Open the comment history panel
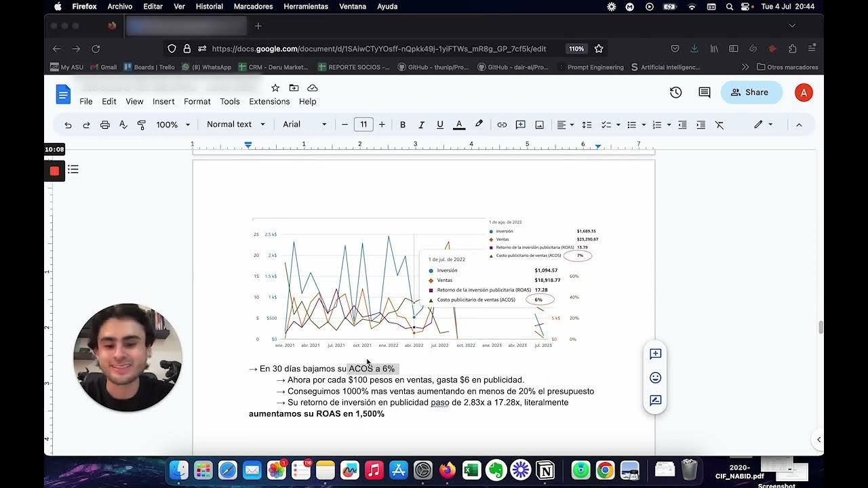This screenshot has height=488, width=868. point(705,93)
